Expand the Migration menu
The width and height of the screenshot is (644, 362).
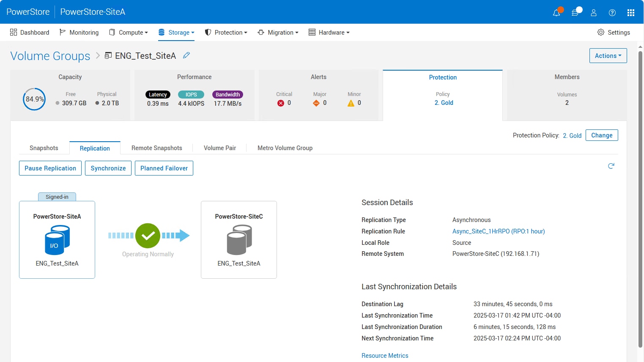[278, 33]
